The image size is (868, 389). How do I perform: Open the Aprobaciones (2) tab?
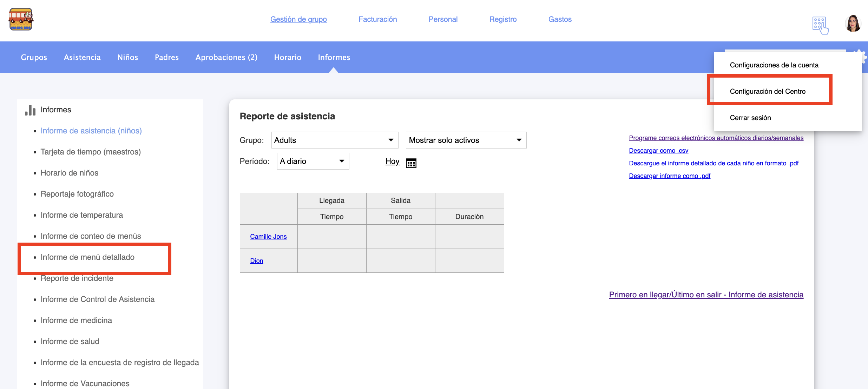[226, 57]
